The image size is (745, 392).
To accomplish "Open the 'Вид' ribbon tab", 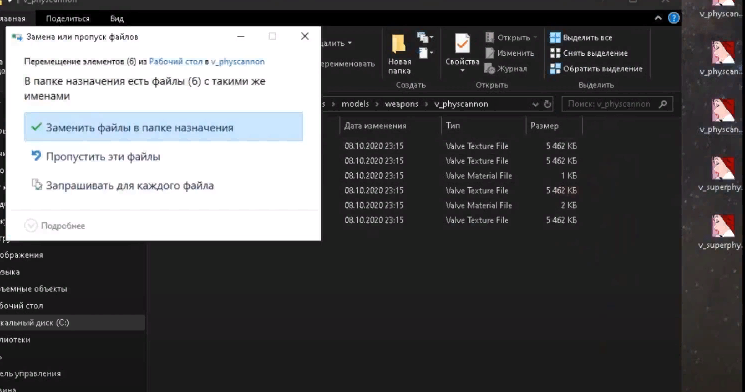I will (x=117, y=19).
